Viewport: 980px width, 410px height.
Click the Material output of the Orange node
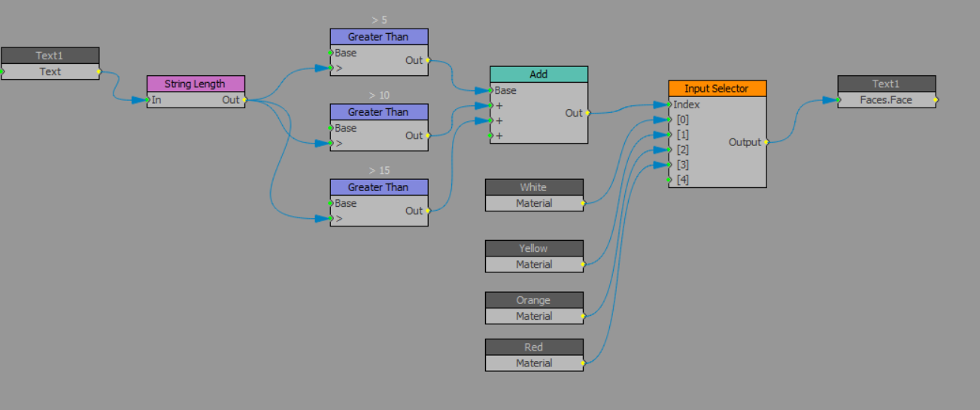583,316
